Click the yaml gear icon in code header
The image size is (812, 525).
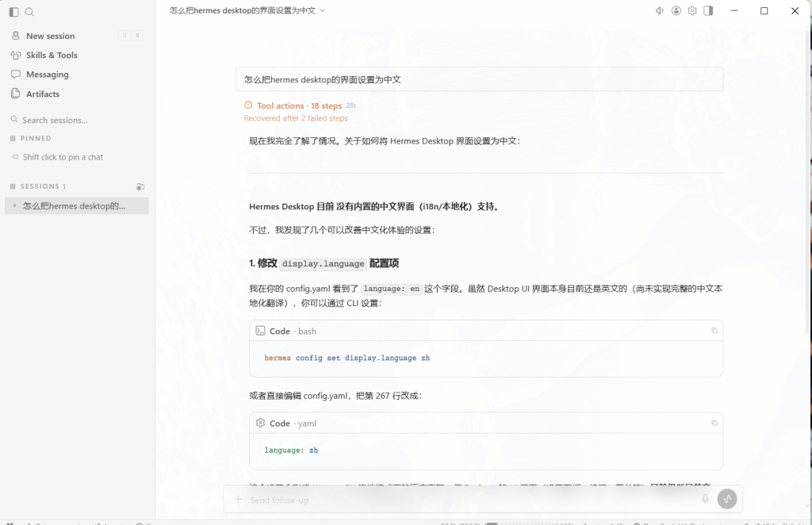[x=260, y=423]
